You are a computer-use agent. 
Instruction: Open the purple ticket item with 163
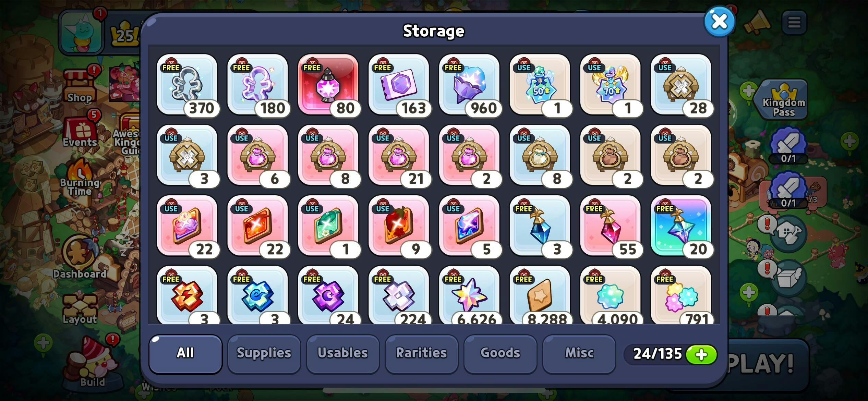399,85
